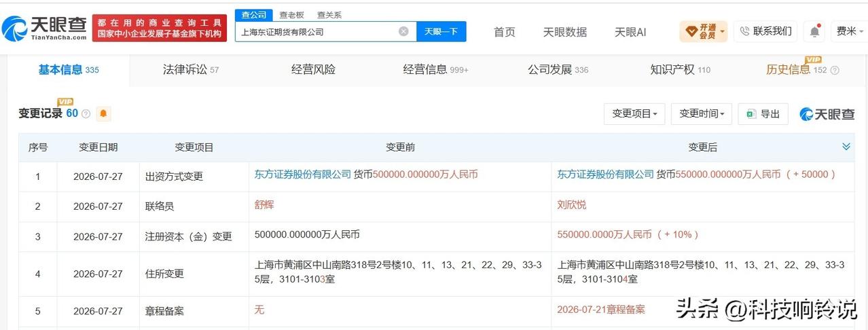This screenshot has height=330, width=868.
Task: Click the name 刘欣悦 in 联络员 row
Action: coord(572,204)
